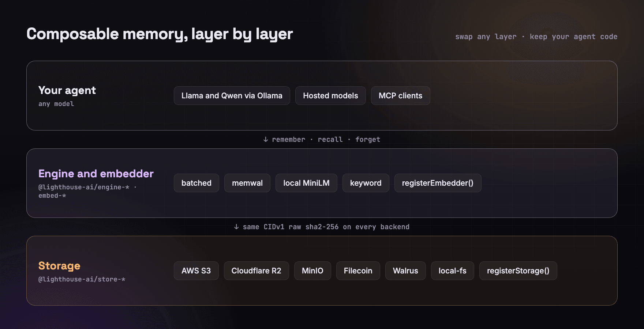Viewport: 644px width, 329px height.
Task: Select the 'batched' engine chip
Action: pos(196,183)
